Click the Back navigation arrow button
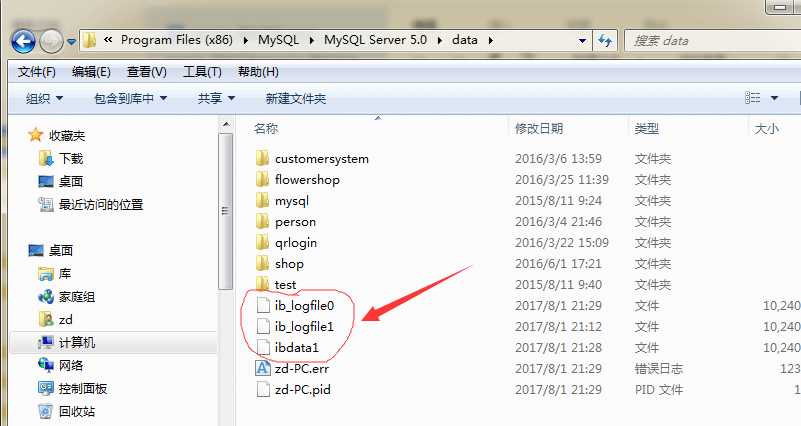The image size is (801, 426). (23, 41)
